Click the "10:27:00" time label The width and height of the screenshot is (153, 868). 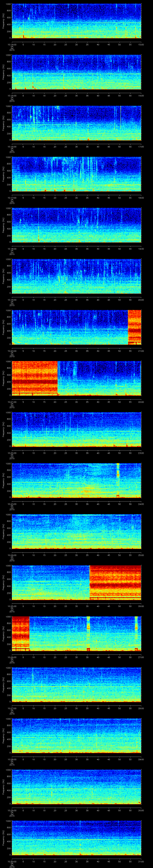pyautogui.click(x=12, y=708)
